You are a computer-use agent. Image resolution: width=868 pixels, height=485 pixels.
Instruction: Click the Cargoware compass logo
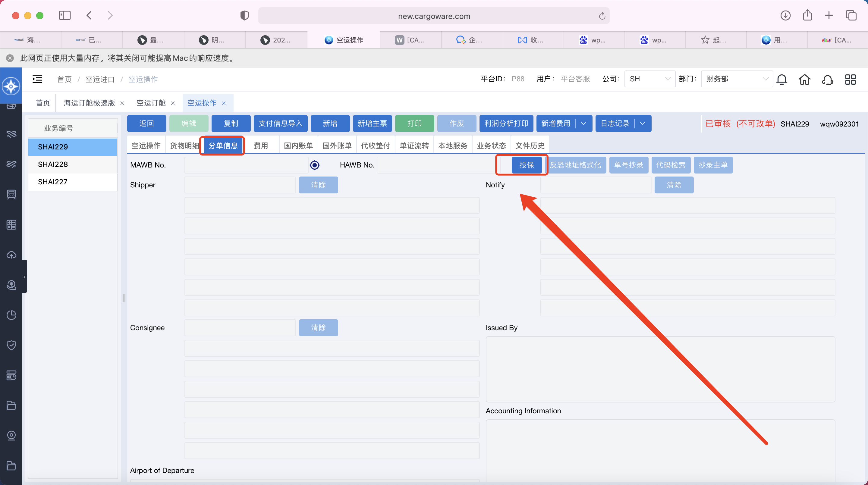(x=11, y=86)
